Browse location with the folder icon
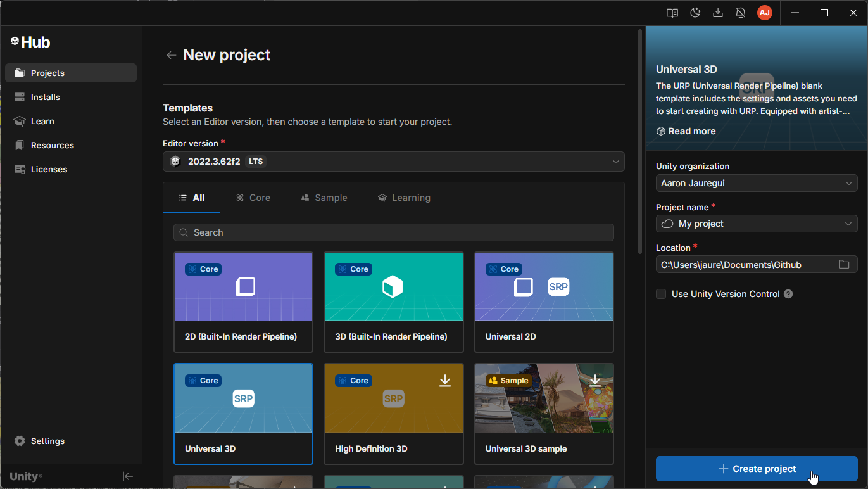Viewport: 868px width, 489px height. 844,265
